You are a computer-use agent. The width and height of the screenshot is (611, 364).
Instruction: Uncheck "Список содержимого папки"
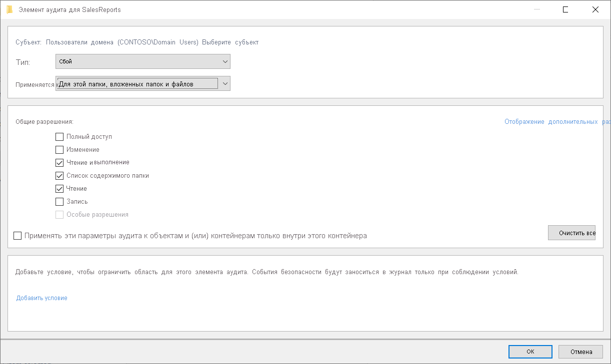coord(59,175)
